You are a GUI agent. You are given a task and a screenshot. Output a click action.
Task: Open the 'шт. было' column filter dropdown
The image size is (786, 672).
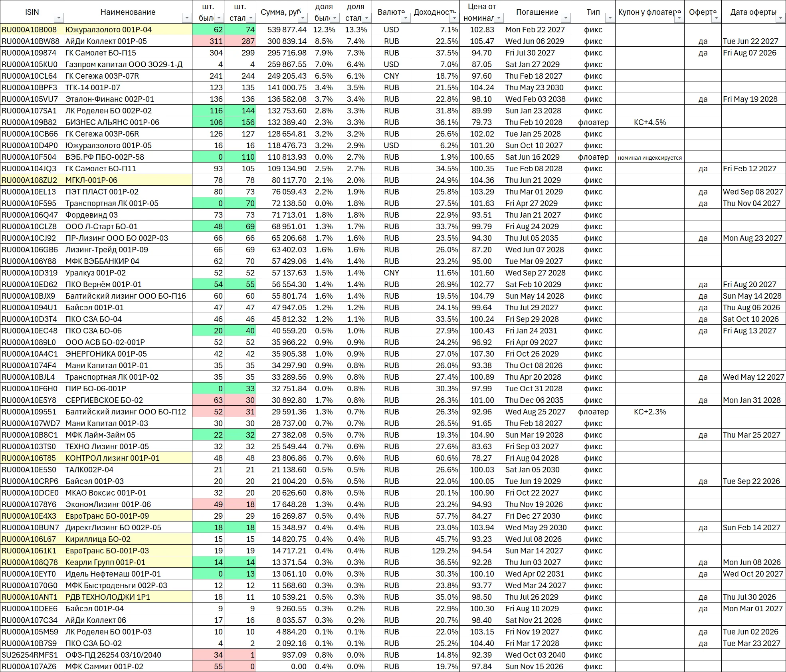(219, 18)
